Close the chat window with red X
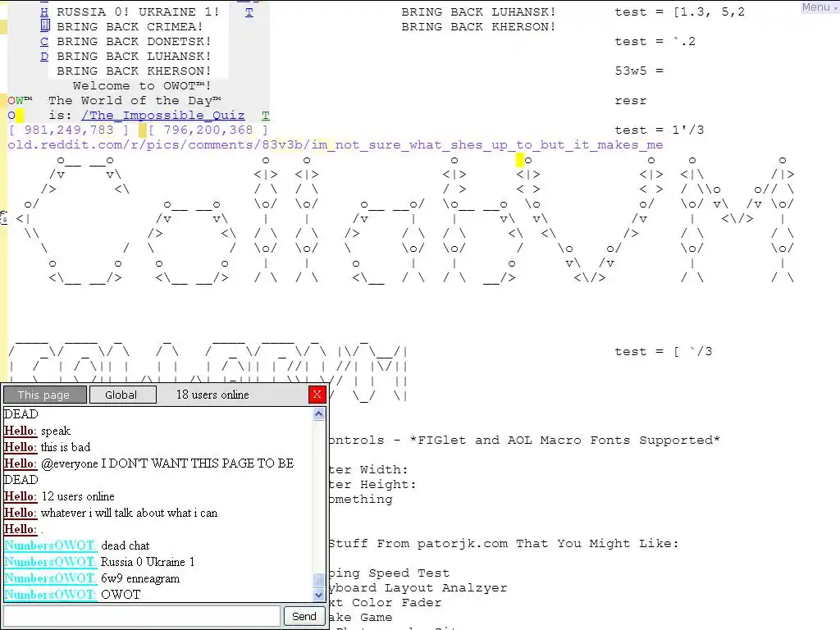840x630 pixels. (x=317, y=395)
